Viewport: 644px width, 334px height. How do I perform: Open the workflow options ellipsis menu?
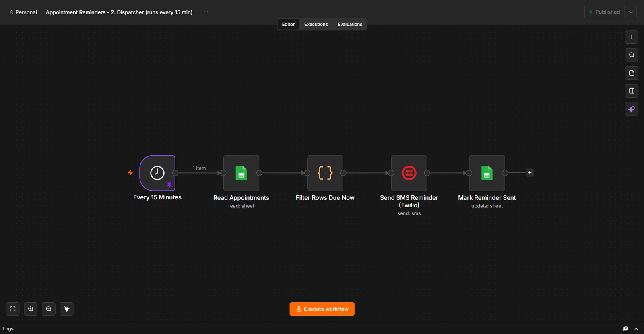pyautogui.click(x=206, y=12)
